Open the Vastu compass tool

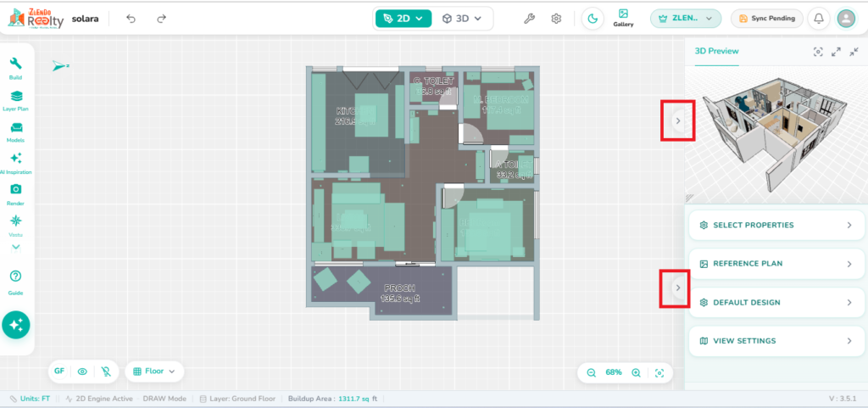pyautogui.click(x=16, y=226)
